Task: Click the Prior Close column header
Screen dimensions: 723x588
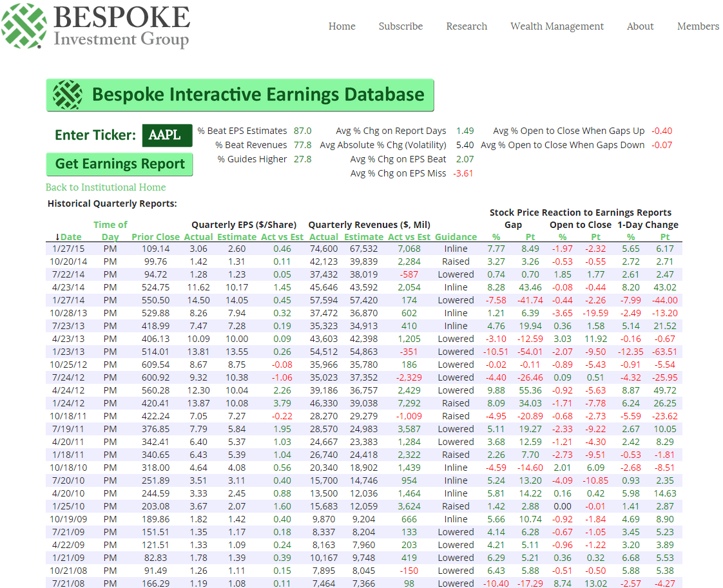Action: [155, 236]
